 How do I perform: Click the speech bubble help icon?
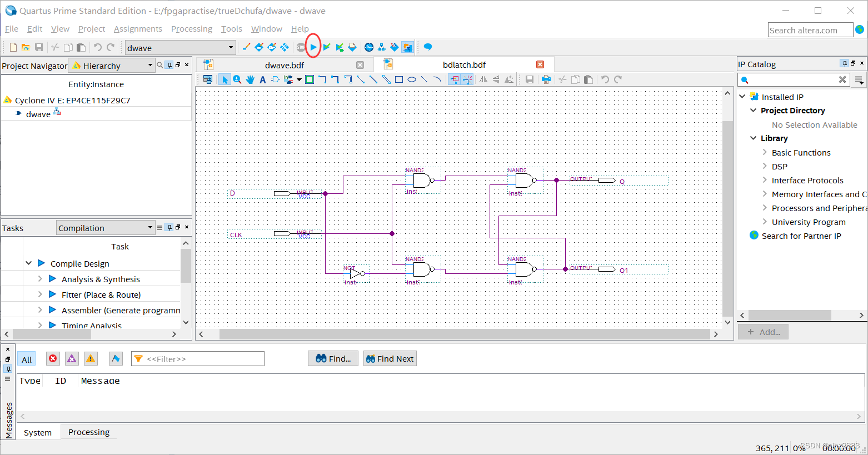point(428,47)
